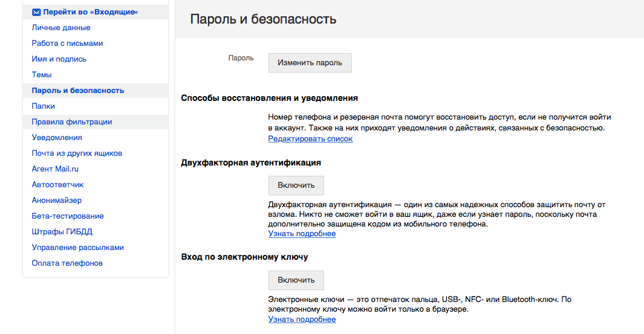Enable electronic key login with «Включить»
The image size is (644, 334).
[x=296, y=280]
